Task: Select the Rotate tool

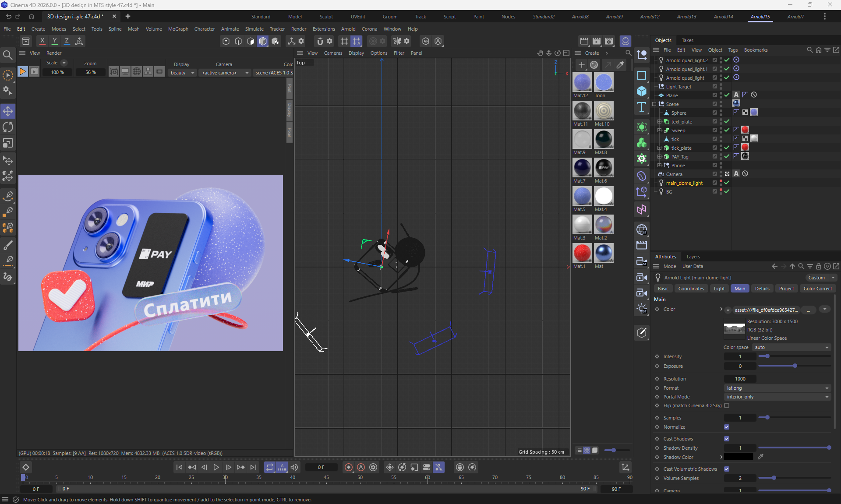Action: click(x=8, y=127)
